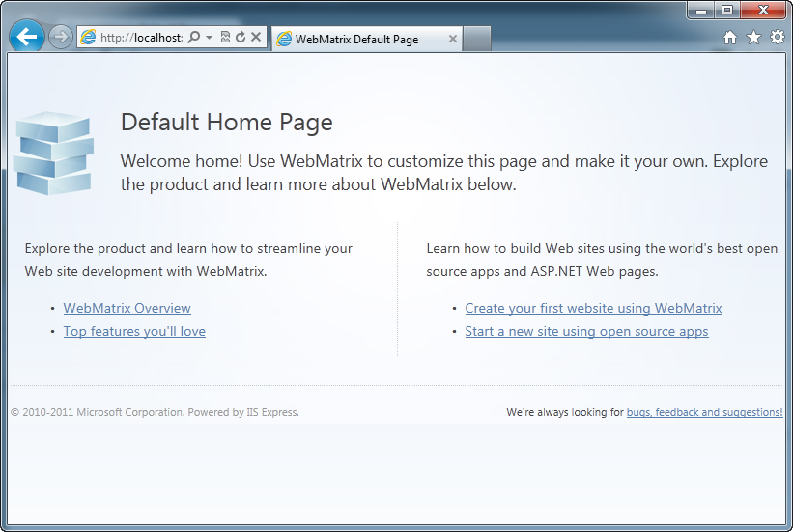The height and width of the screenshot is (532, 793).
Task: Open a new blank tab
Action: point(477,39)
